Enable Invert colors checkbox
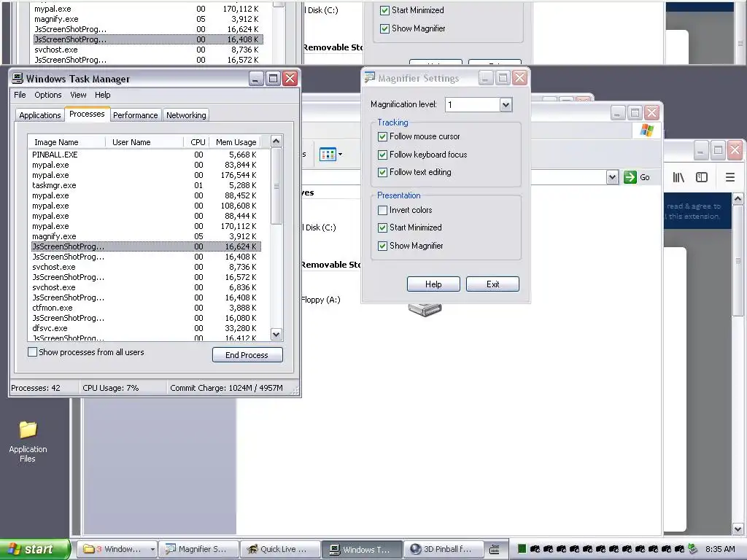747x560 pixels. click(x=382, y=210)
